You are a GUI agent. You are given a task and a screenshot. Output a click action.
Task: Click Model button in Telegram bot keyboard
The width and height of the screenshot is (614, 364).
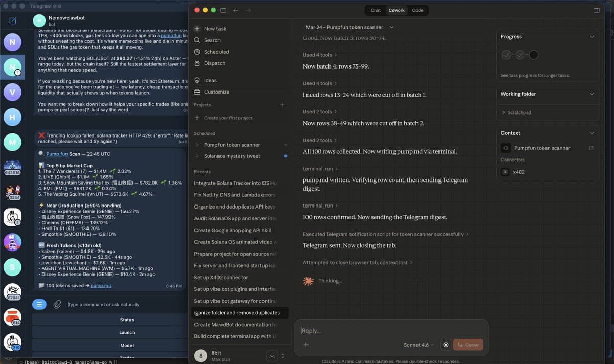point(127,345)
